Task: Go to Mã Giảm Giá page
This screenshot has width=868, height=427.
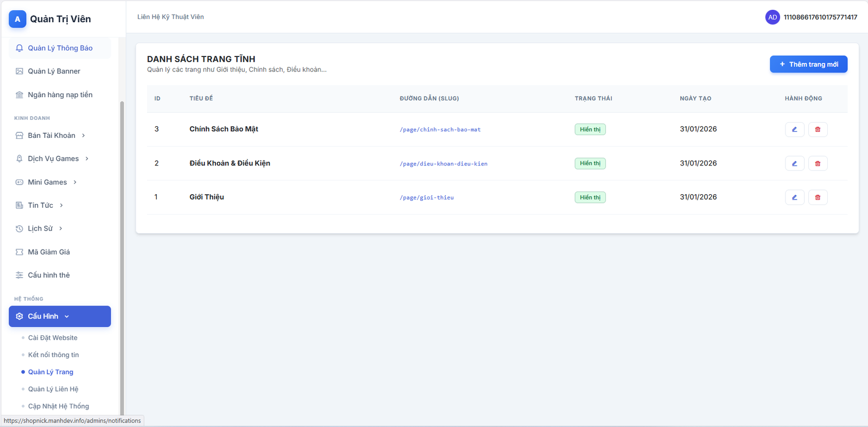Action: [49, 252]
